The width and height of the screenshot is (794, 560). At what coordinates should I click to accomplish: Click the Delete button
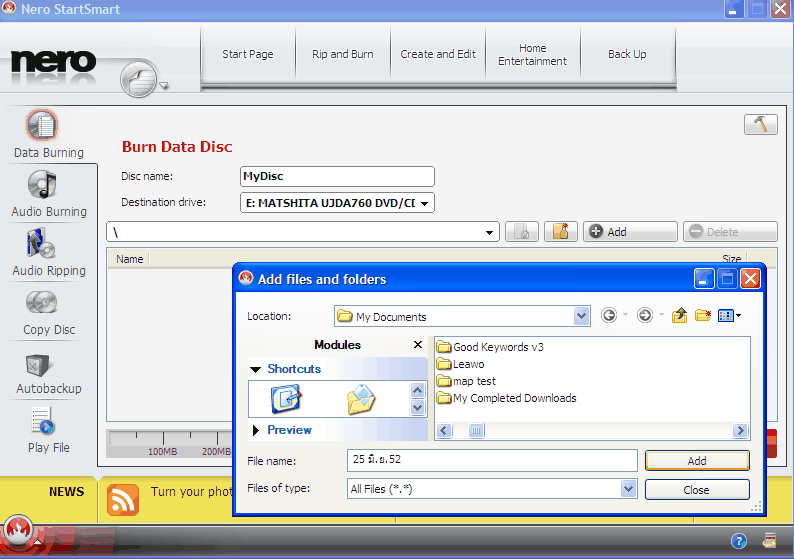tap(730, 231)
